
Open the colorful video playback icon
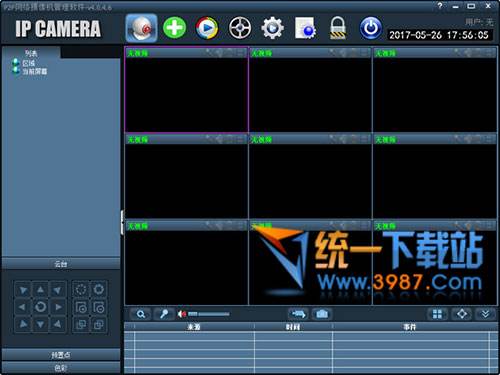[207, 28]
